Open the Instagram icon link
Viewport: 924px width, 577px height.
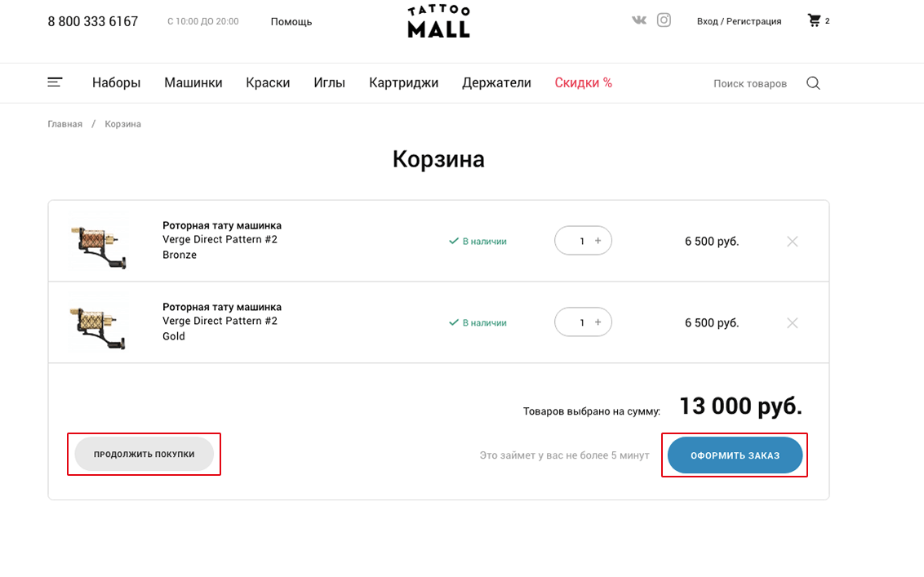pos(664,20)
